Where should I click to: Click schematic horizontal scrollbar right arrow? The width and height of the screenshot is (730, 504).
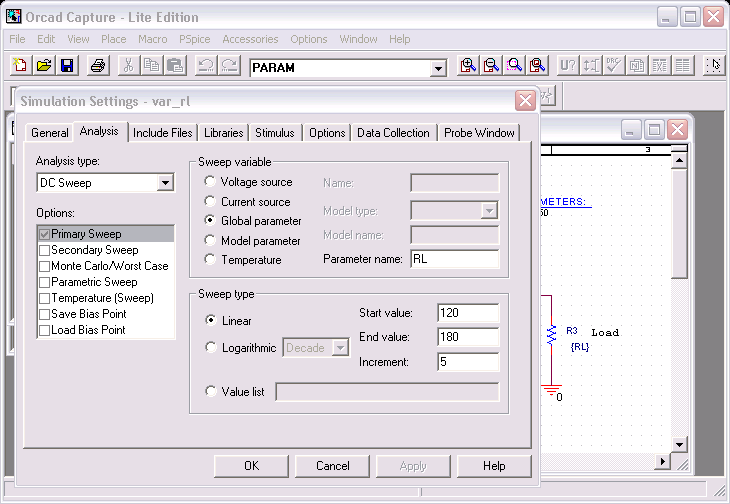[662, 461]
